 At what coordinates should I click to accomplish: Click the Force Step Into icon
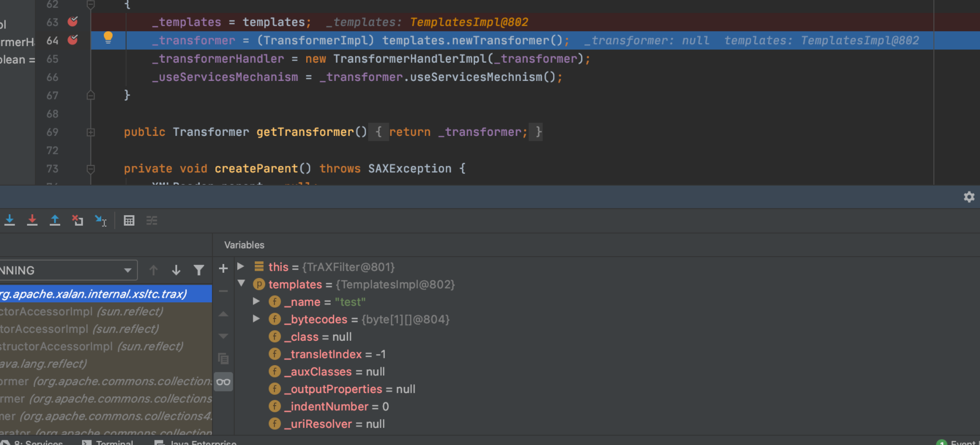coord(32,220)
